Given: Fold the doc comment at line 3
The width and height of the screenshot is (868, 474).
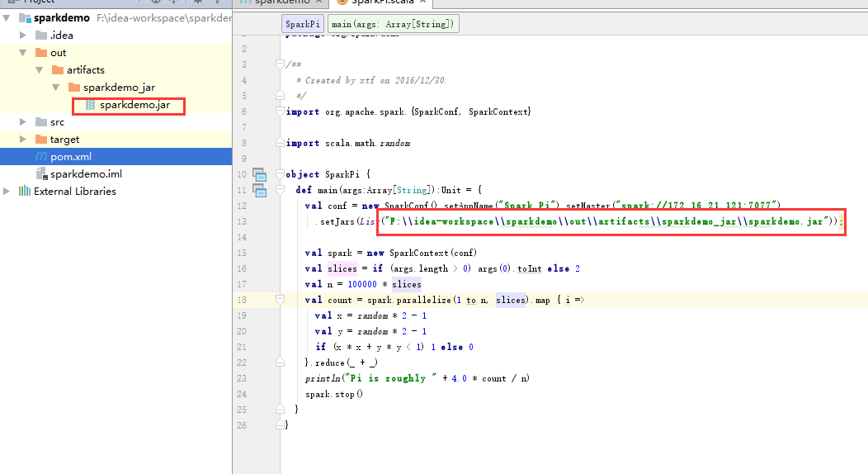Looking at the screenshot, I should [x=280, y=64].
